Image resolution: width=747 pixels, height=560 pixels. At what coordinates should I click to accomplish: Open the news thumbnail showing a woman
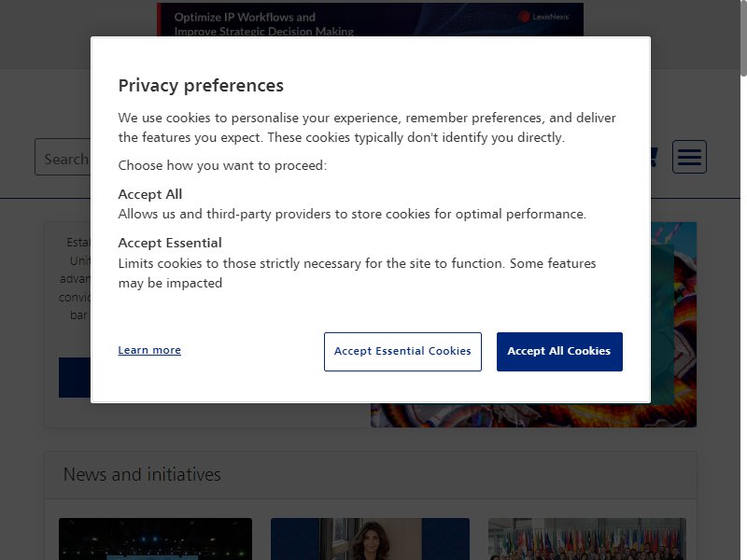(370, 539)
